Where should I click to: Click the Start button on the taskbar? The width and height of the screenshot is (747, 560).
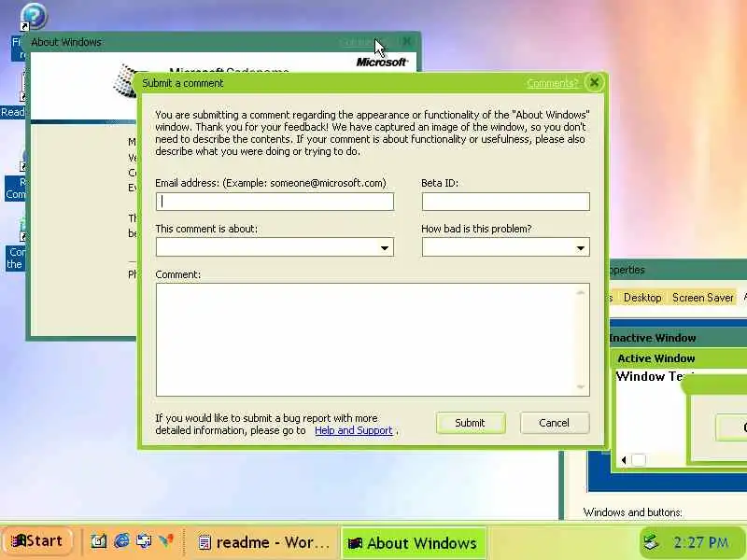tap(37, 541)
